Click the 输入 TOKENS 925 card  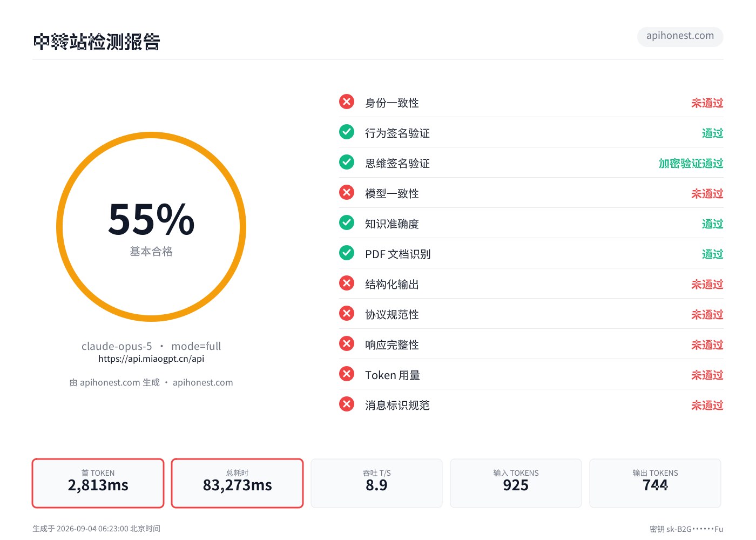pos(516,483)
